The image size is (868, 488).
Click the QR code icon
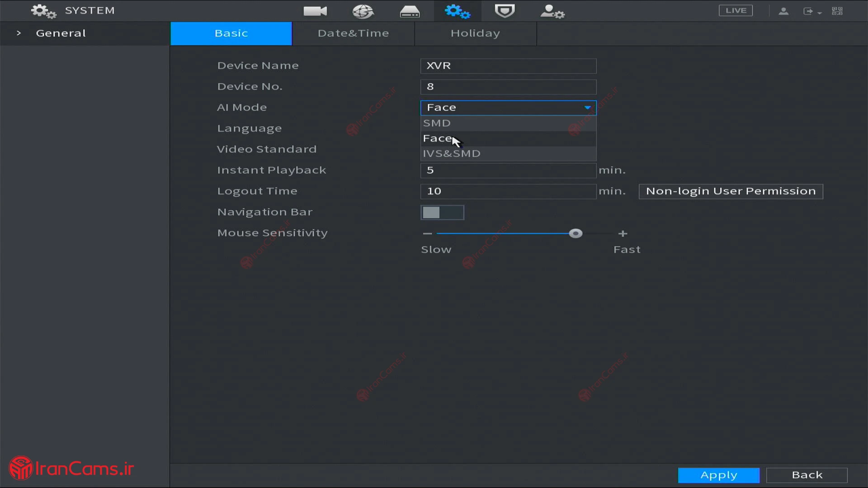[837, 11]
